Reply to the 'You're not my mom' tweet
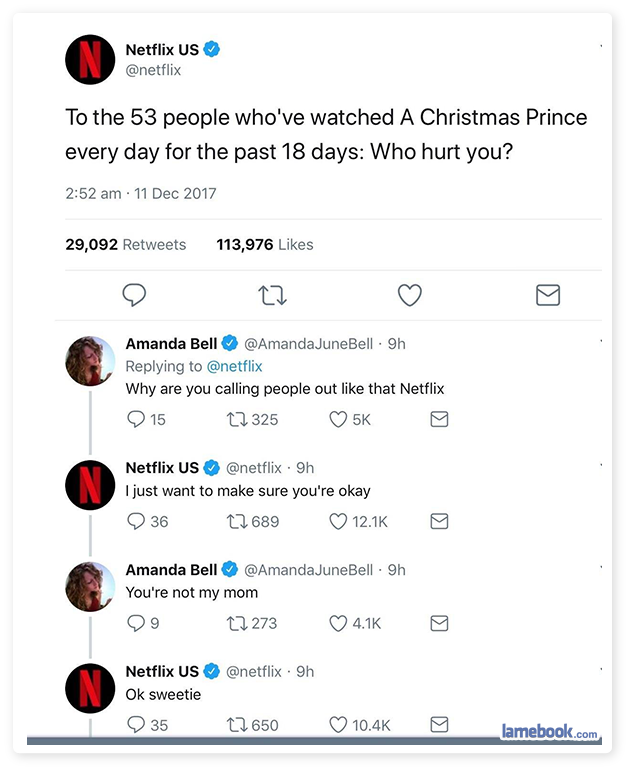Image resolution: width=630 pixels, height=771 pixels. click(x=136, y=623)
